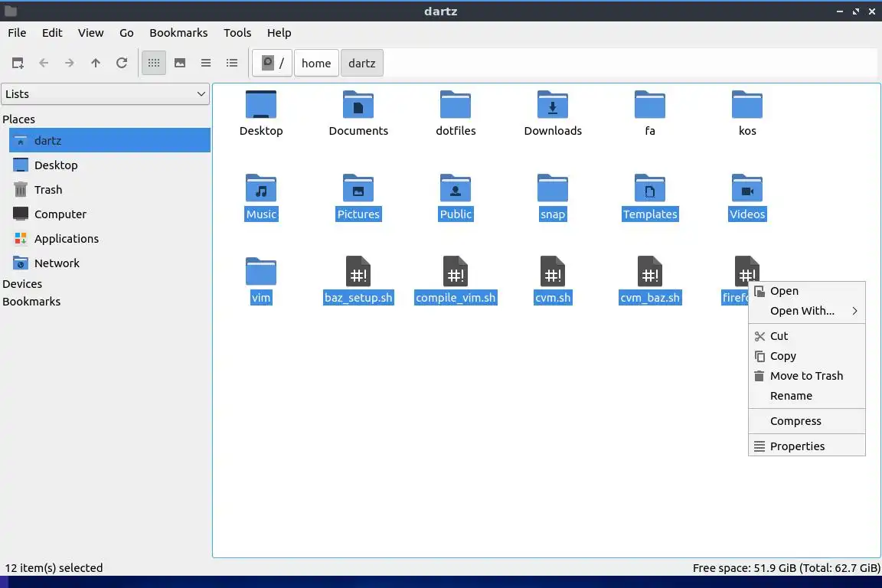Open the Bookmarks menu
This screenshot has width=882, height=588.
(178, 33)
